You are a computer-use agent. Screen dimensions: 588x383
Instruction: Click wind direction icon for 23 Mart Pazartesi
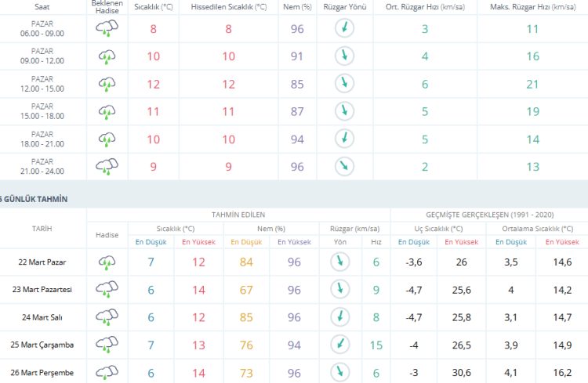click(339, 290)
